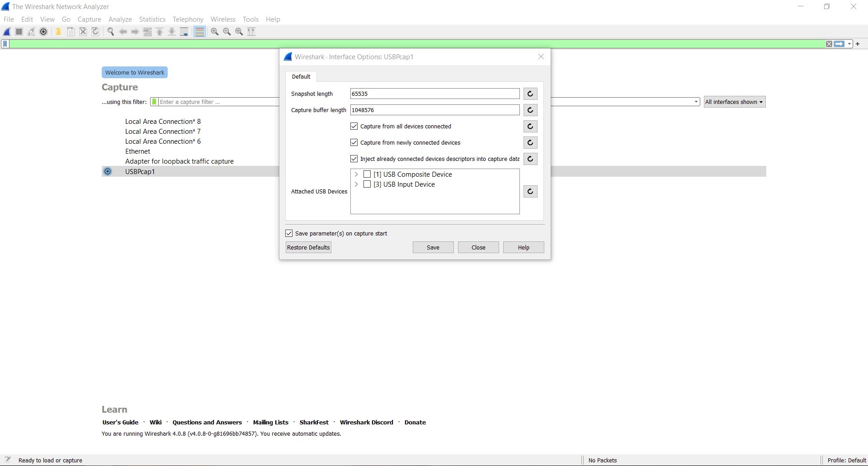868x466 pixels.
Task: Reset the 'Capture from all devices connected' option
Action: click(530, 126)
